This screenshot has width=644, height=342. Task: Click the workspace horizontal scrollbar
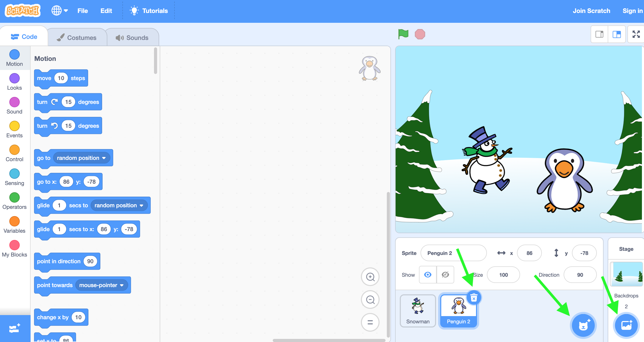coord(329,340)
